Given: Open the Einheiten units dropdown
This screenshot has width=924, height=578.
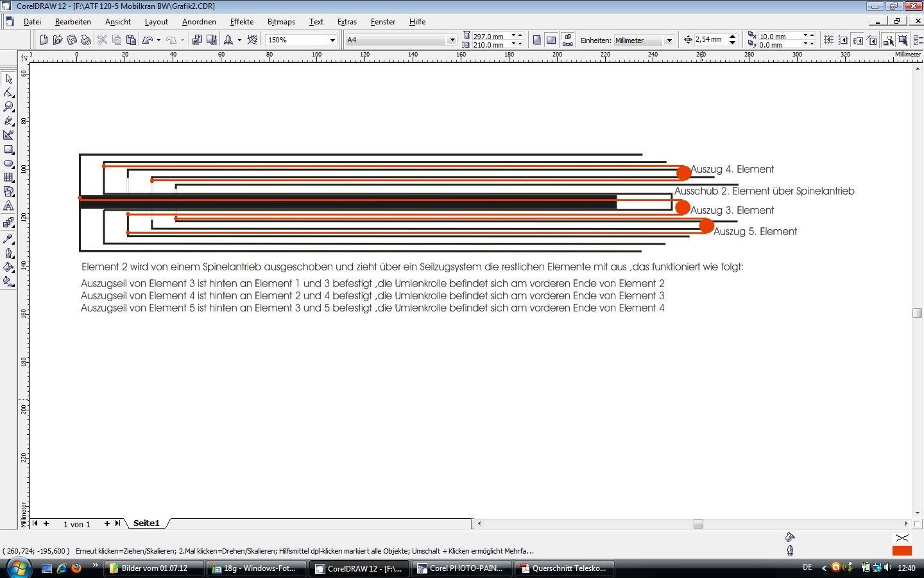Looking at the screenshot, I should (669, 40).
